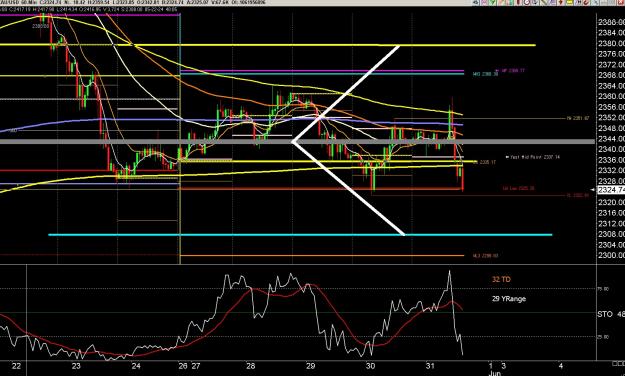Click the clock toolbar icon
Image resolution: width=625 pixels, height=376 pixels.
(527, 2)
